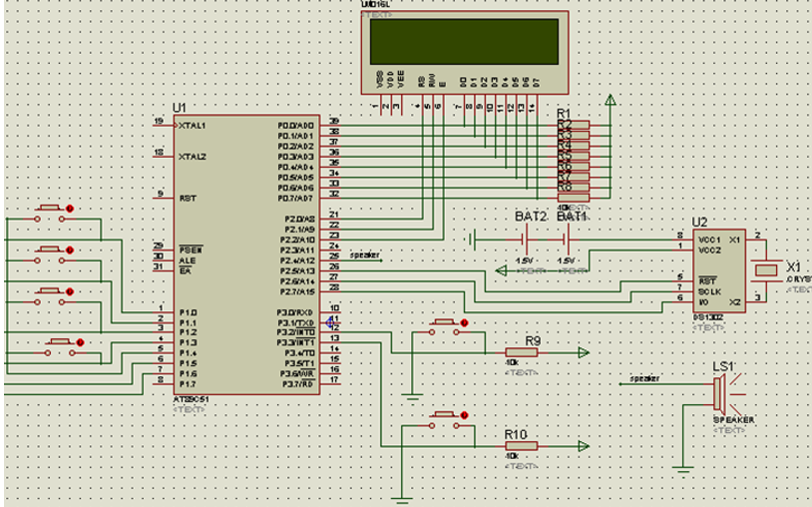Select the U2 DS1302 clock chip
Screen dimensions: 812x507
pyautogui.click(x=719, y=270)
